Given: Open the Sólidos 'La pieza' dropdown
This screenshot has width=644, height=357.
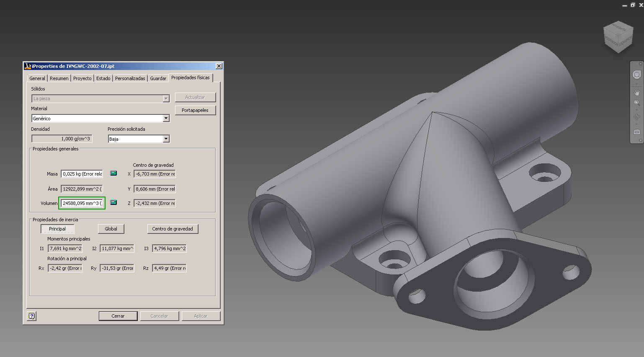Looking at the screenshot, I should pyautogui.click(x=166, y=98).
